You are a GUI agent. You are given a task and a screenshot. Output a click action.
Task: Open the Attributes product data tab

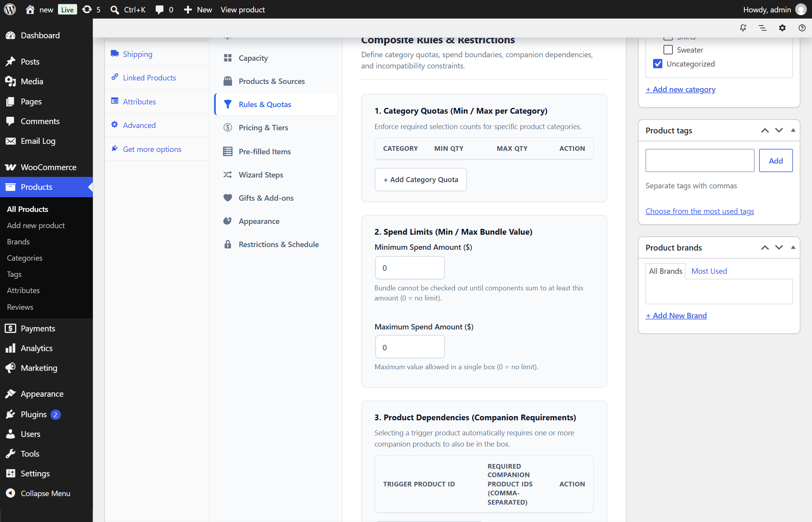[x=157, y=102]
